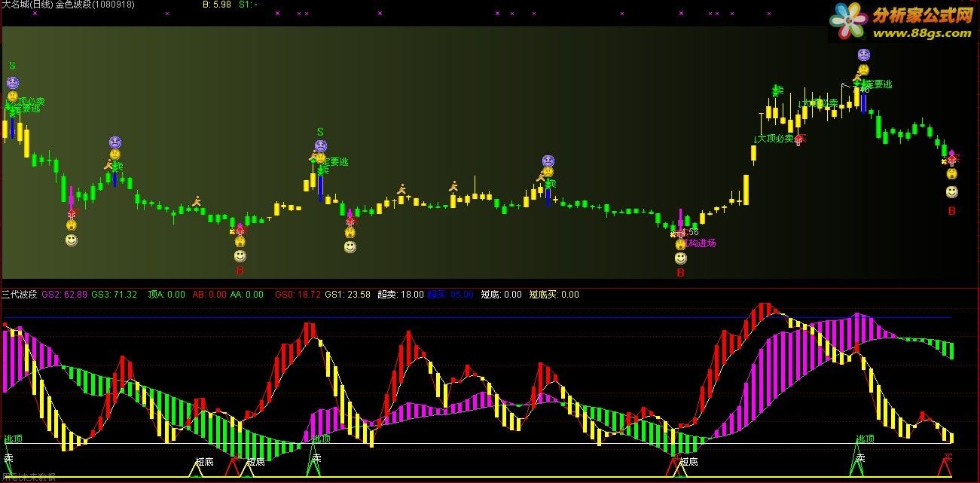Click the red B marker below 机构进场
Viewport: 980px width, 483px height.
click(x=680, y=273)
